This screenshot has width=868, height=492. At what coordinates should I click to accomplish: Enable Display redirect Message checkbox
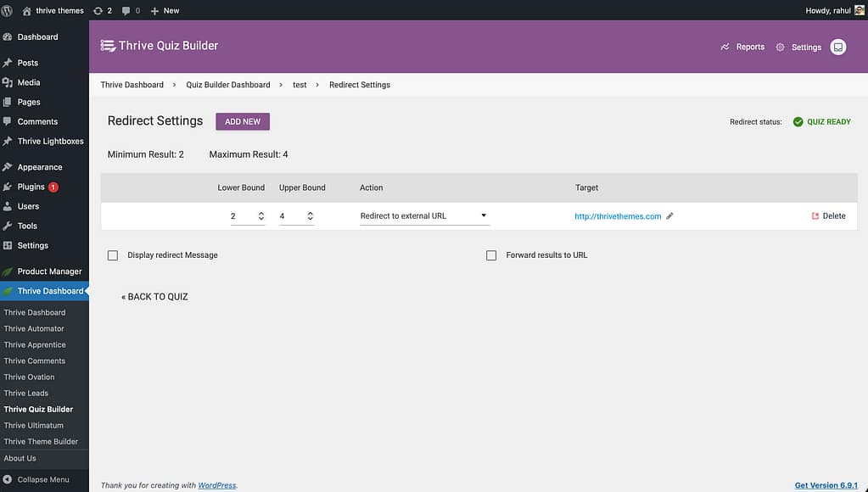point(113,255)
